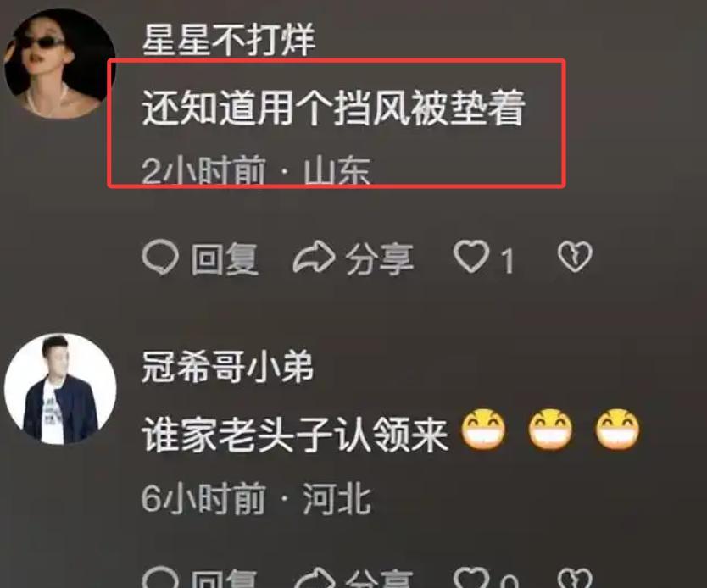Click the 分享 label on first comment
707x588 pixels.
[x=380, y=258]
